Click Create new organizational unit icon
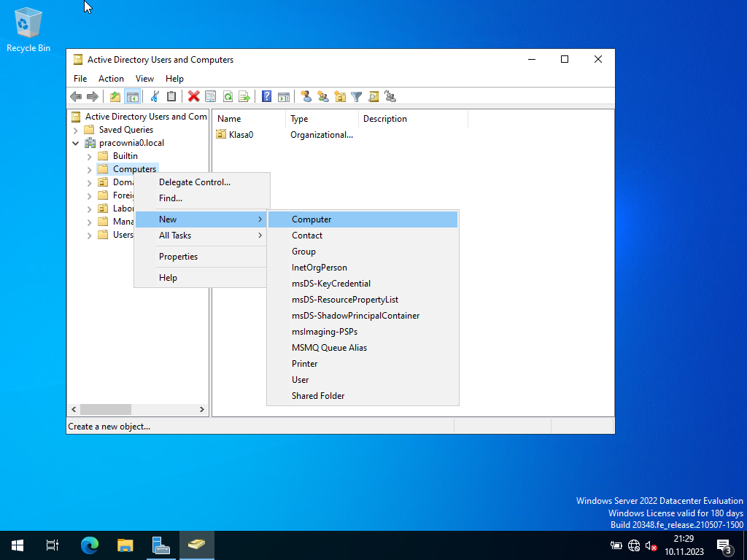This screenshot has width=747, height=560. click(x=340, y=97)
